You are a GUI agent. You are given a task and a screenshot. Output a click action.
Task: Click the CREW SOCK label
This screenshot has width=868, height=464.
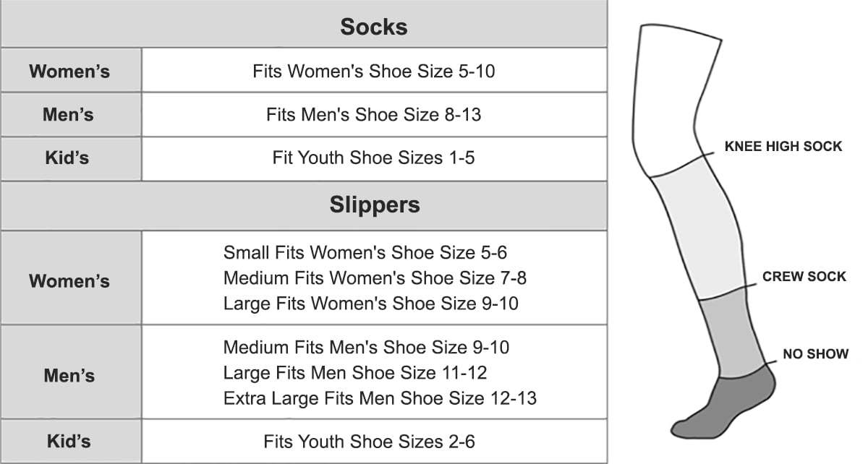click(x=804, y=277)
